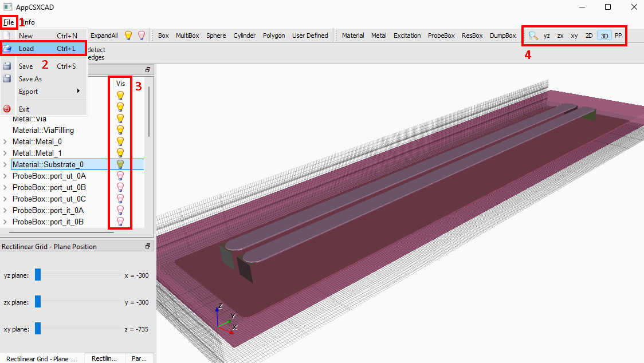Choose Save As from the File menu
Screen dimensions: 644x363
click(44, 79)
